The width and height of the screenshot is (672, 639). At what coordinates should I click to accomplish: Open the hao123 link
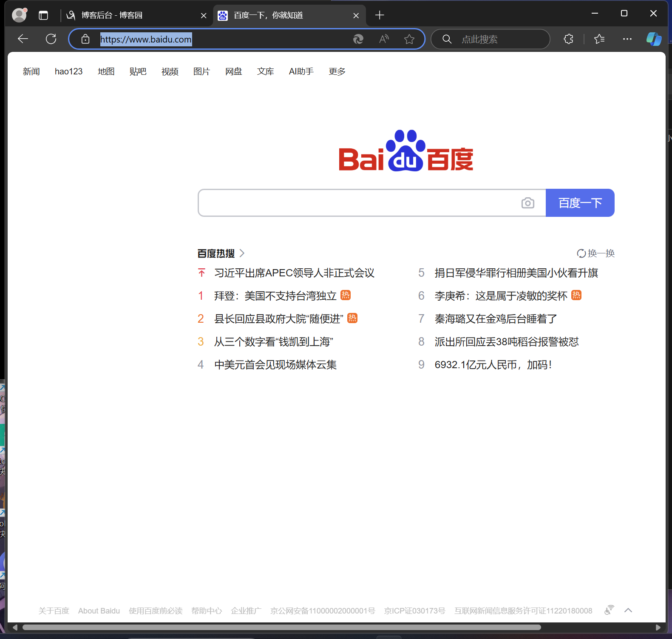(68, 71)
